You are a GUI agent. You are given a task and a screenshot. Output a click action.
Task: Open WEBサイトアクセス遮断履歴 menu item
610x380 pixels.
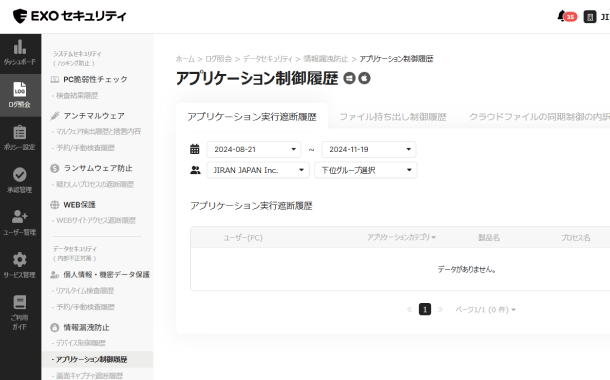[96, 221]
